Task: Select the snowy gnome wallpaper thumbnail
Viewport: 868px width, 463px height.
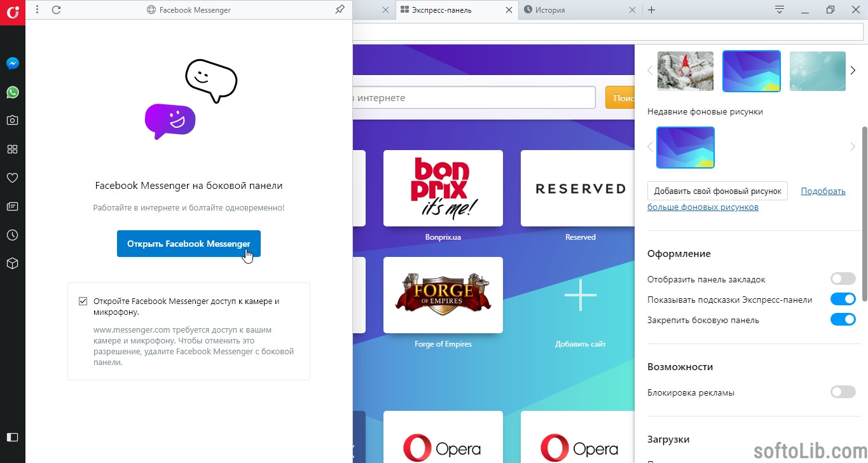Action: pos(685,71)
